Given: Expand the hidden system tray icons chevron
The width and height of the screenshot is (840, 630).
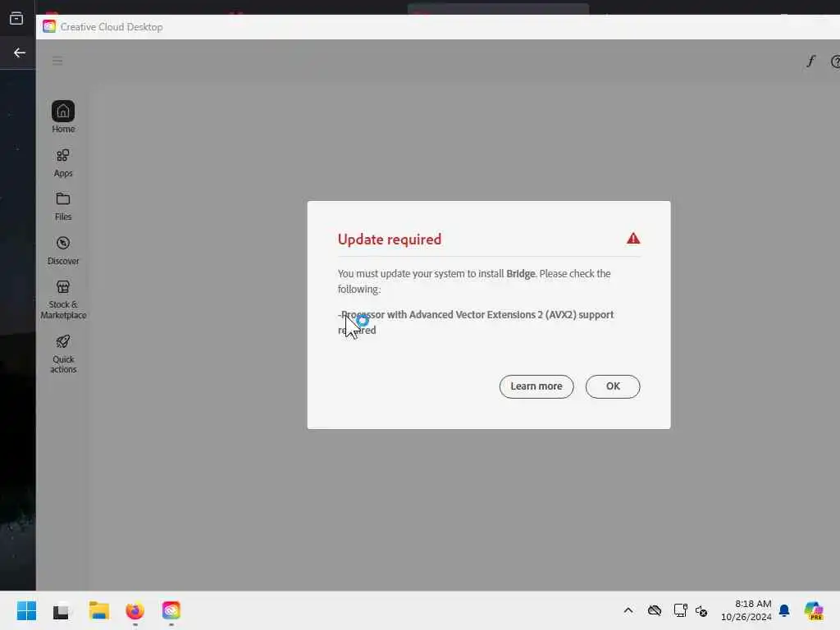Looking at the screenshot, I should pyautogui.click(x=628, y=610).
